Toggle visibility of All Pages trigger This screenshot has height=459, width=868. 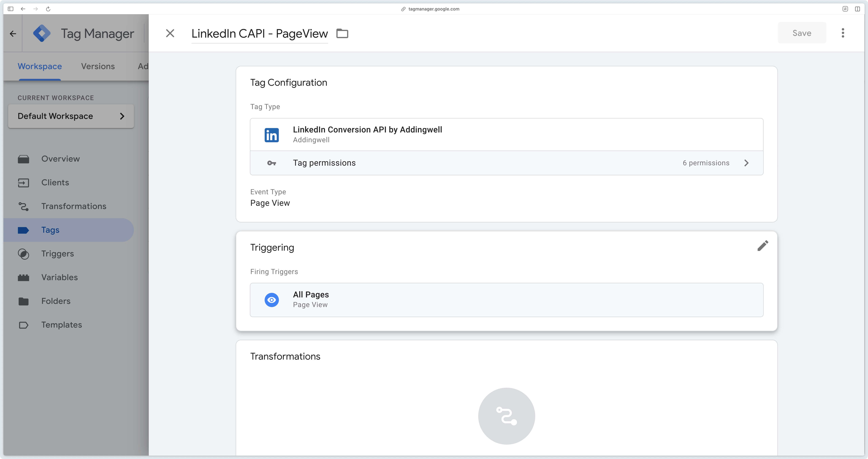272,299
